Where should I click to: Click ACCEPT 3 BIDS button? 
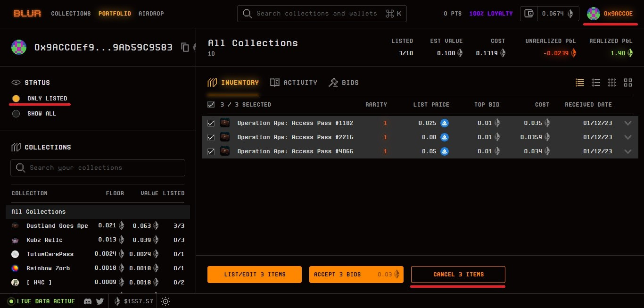356,275
